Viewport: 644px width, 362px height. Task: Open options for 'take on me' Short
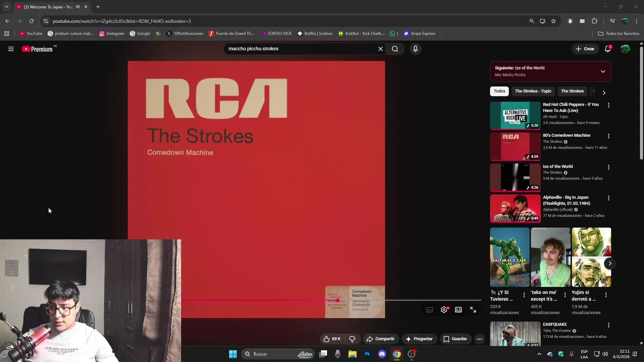tap(565, 295)
